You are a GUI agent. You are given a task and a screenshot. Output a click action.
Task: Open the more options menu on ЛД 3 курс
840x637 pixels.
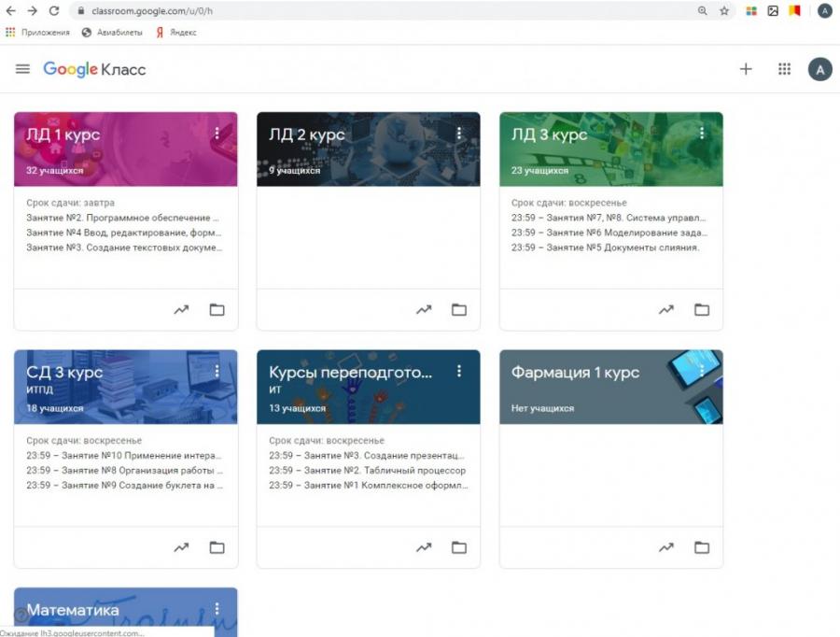click(702, 133)
